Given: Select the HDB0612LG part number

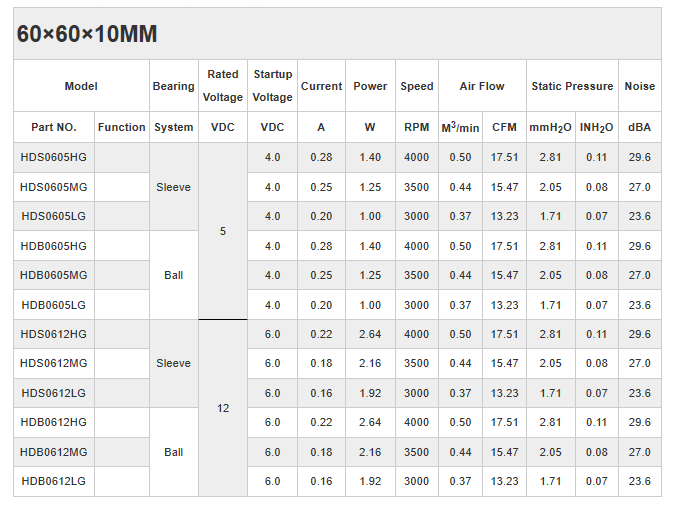Looking at the screenshot, I should tap(54, 481).
